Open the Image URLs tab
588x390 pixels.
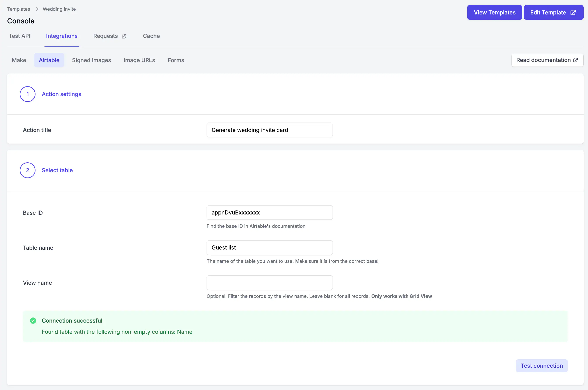coord(139,60)
